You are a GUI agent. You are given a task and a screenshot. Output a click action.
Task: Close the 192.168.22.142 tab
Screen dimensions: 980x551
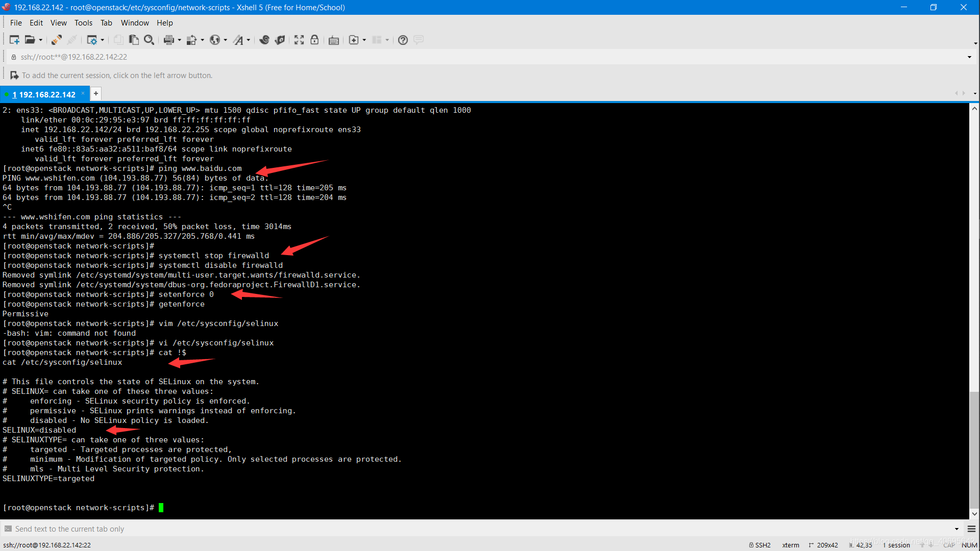click(83, 93)
